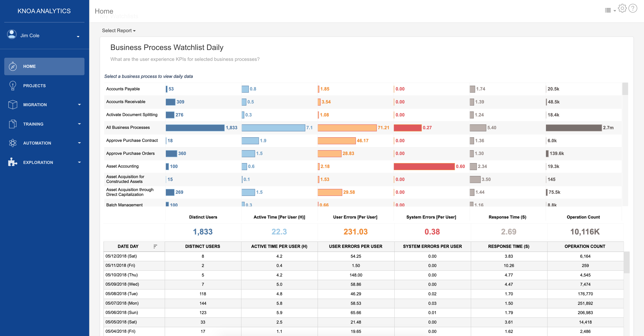This screenshot has height=336, width=644.
Task: Click the Home compass icon
Action: (x=13, y=66)
